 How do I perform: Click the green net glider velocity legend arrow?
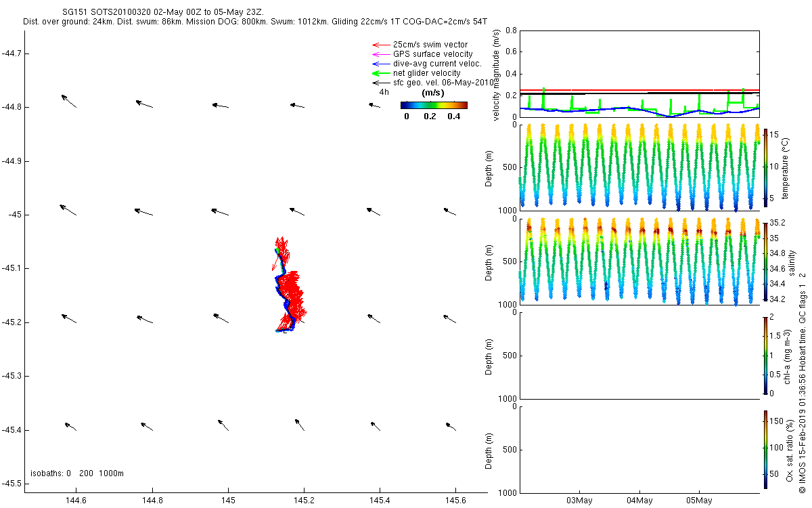(x=381, y=73)
